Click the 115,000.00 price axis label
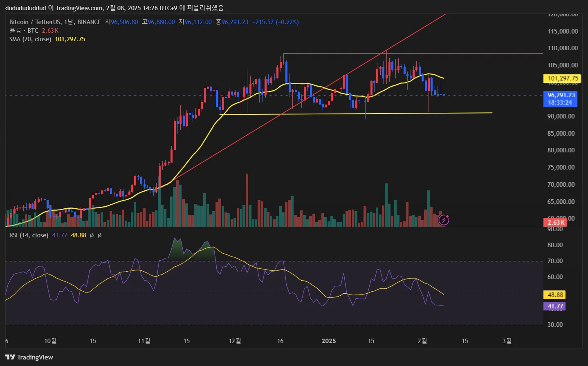 click(x=563, y=31)
